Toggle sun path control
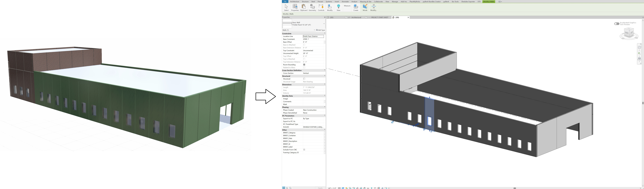644x189 pixels. tap(347, 188)
